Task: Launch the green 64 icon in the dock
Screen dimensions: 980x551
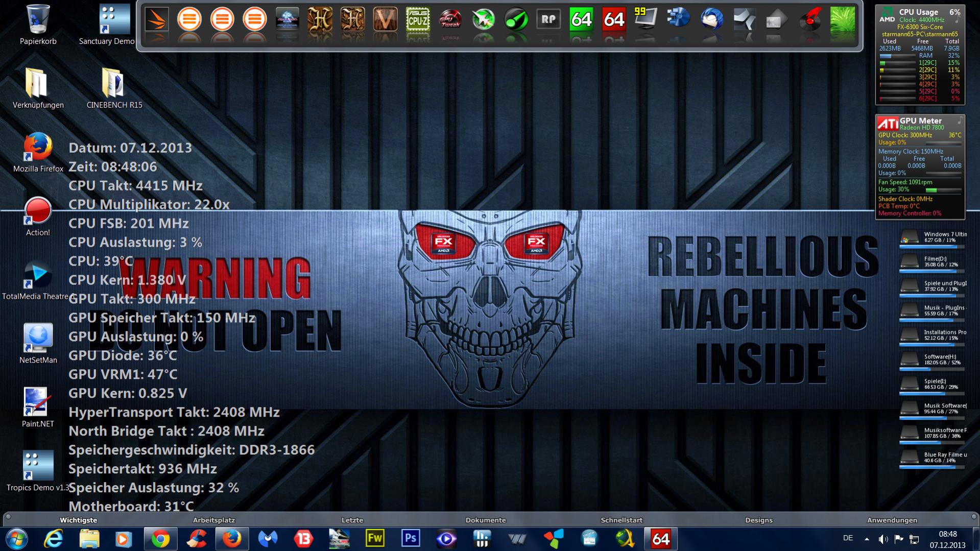Action: 581,20
